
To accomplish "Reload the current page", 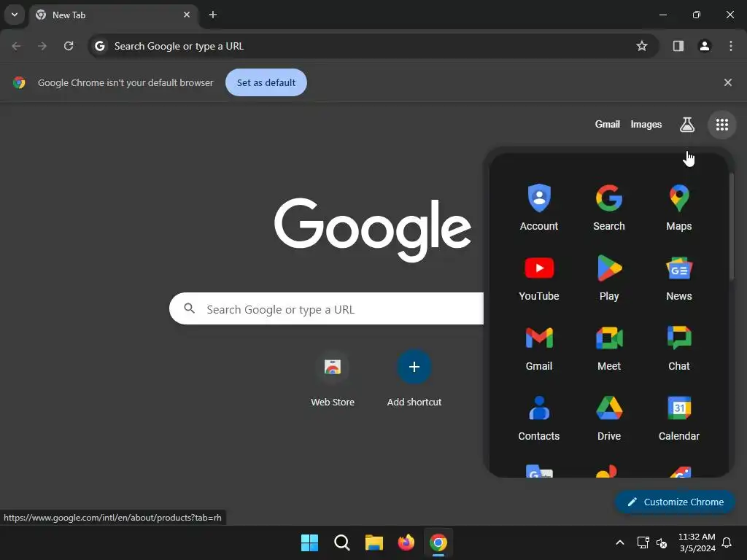I will (69, 46).
